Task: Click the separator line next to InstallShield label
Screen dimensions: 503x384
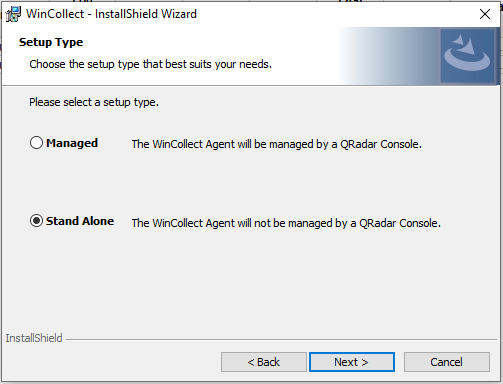Action: 281,340
